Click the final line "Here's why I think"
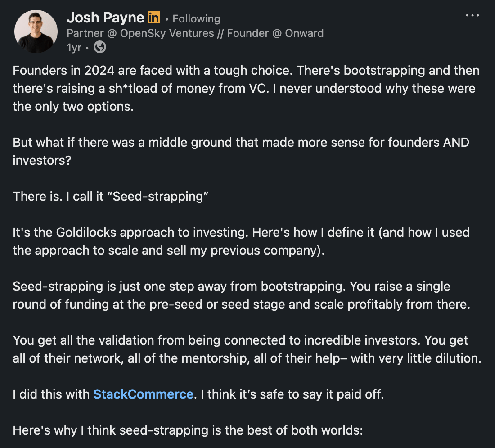495x448 pixels. click(x=187, y=430)
